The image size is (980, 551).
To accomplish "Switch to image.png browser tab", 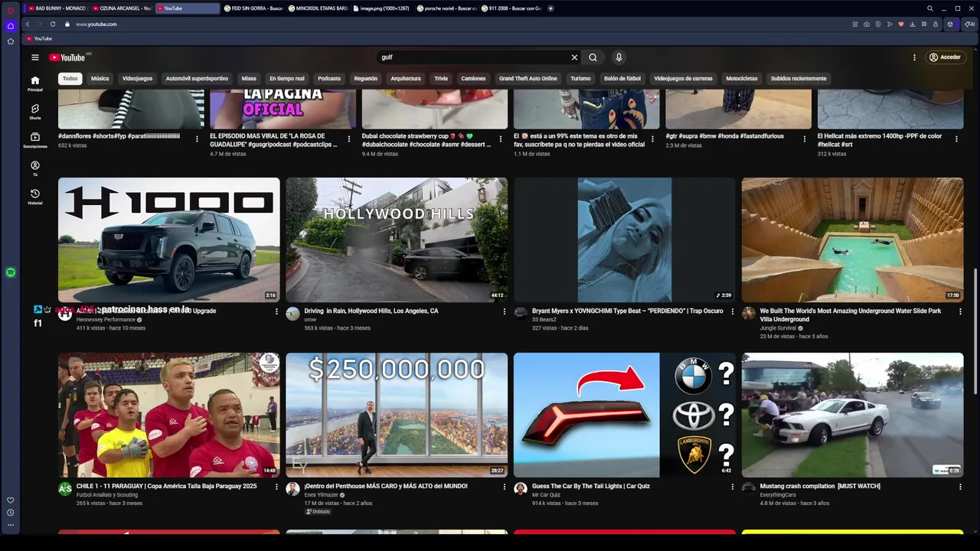I will click(384, 8).
